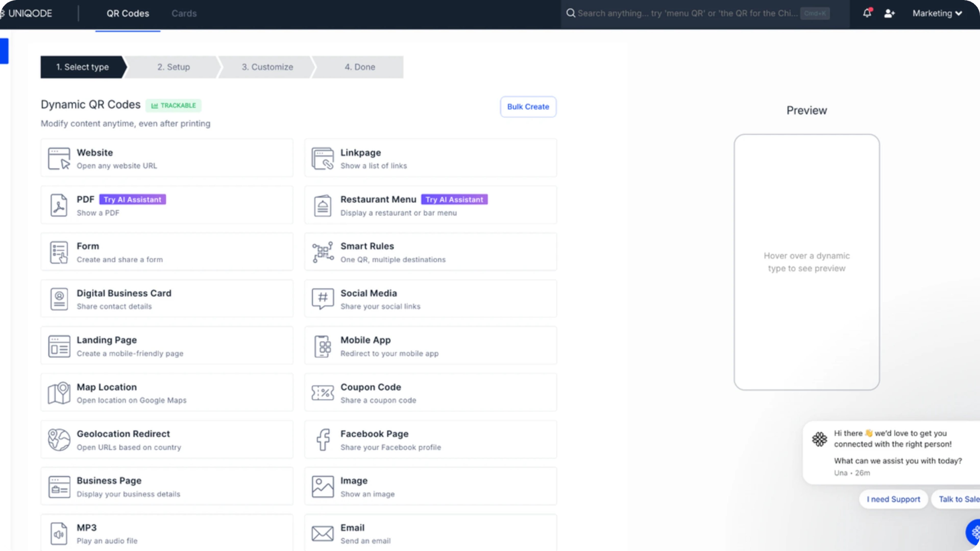Select the Restaurant Menu icon
980x551 pixels.
[x=323, y=205]
